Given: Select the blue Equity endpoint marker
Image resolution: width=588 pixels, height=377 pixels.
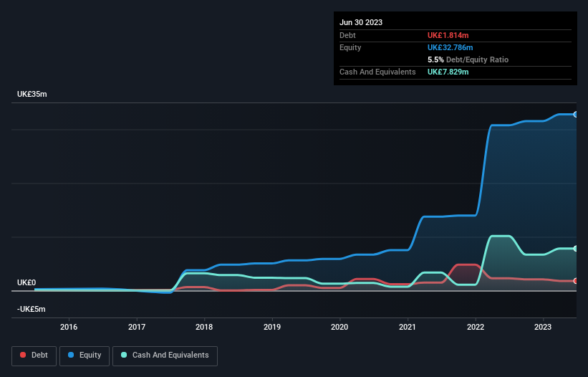Looking at the screenshot, I should point(576,115).
